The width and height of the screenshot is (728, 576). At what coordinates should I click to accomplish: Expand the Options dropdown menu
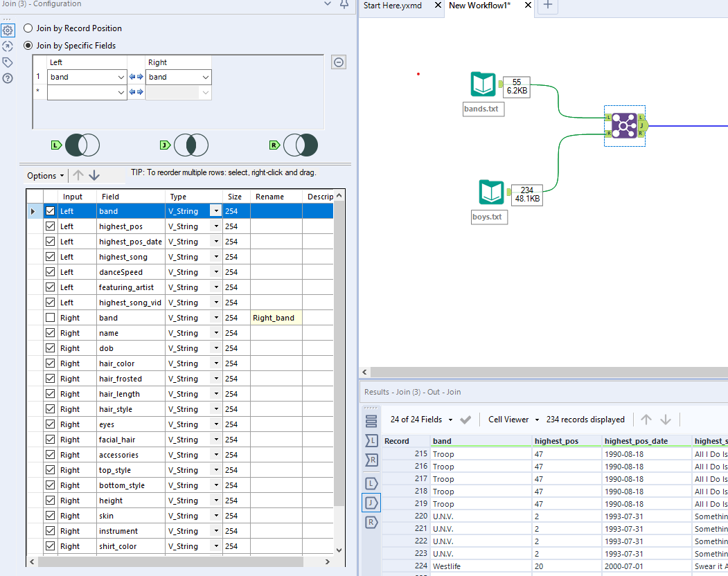tap(46, 176)
